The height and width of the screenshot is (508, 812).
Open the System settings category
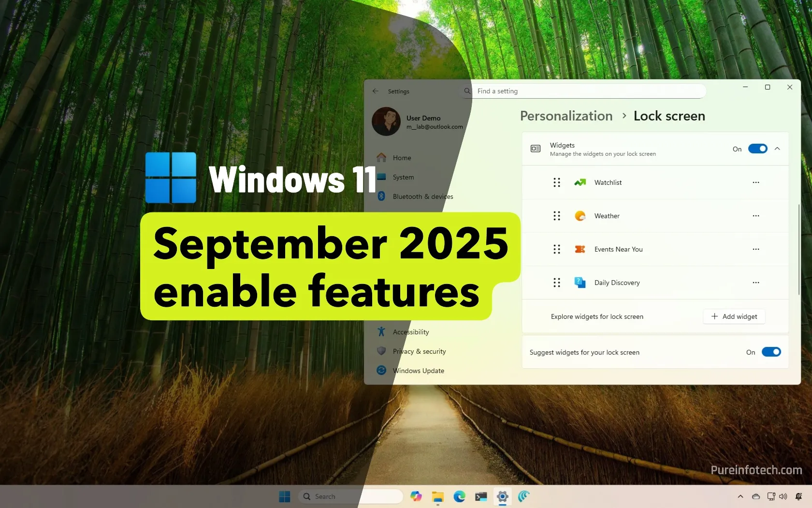pos(403,177)
